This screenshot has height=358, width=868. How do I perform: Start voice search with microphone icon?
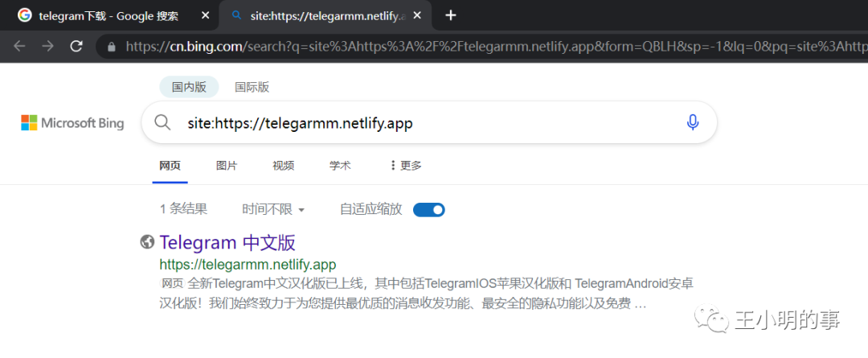[x=693, y=122]
